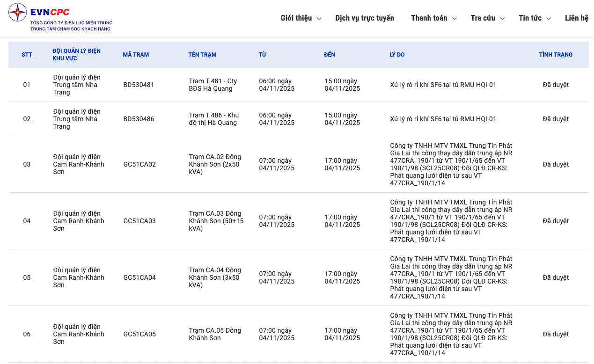
Task: Go to the Liên hệ page
Action: tap(576, 18)
